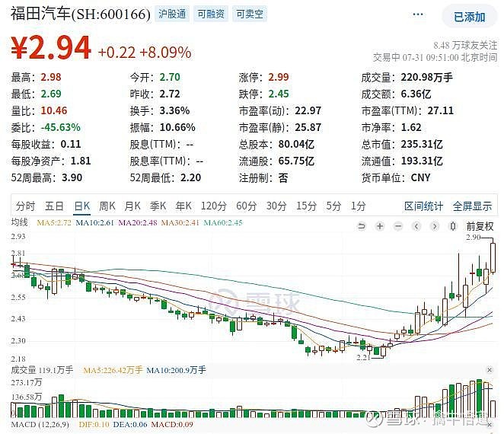Click the volume MA5:226.42万手 label
This screenshot has height=434, width=504.
coord(113,370)
